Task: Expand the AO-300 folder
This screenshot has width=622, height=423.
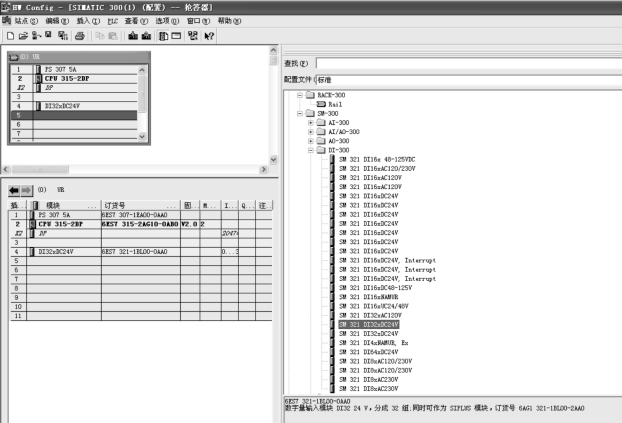Action: (311, 141)
